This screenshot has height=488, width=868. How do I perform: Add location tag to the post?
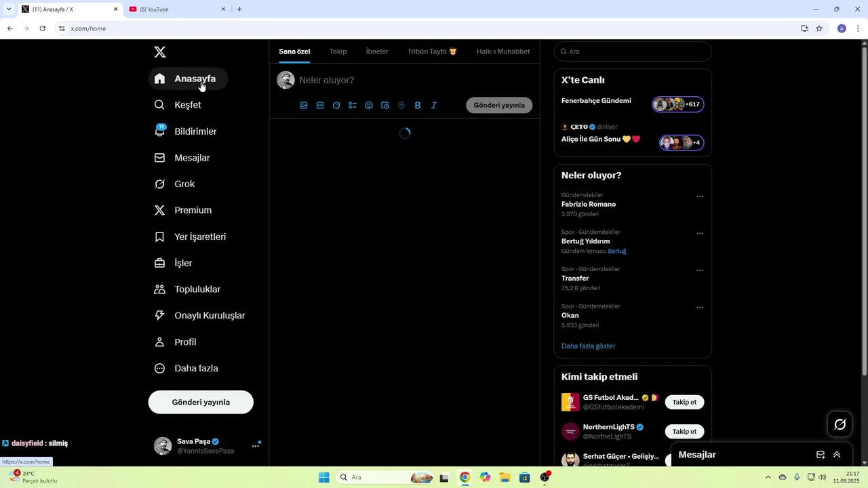coord(401,106)
